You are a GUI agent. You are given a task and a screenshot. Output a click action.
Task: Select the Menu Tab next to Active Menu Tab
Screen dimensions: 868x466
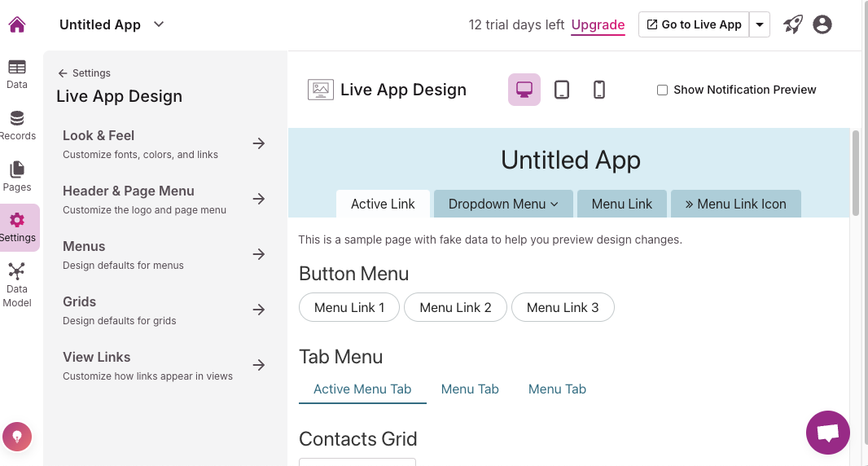click(470, 389)
